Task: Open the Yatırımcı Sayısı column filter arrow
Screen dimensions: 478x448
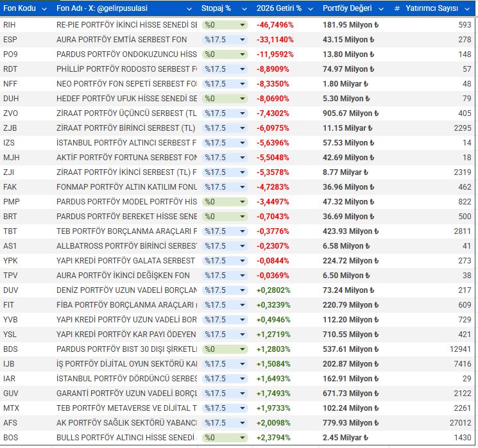Action: (x=467, y=9)
